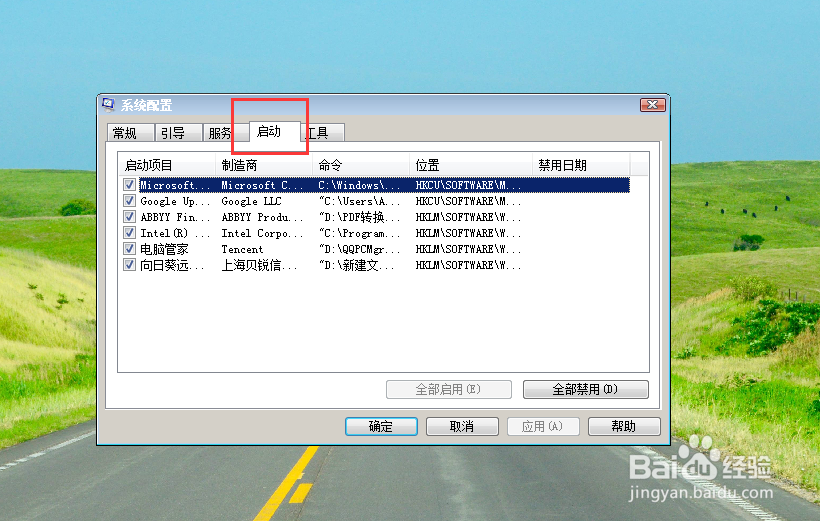The image size is (820, 521).
Task: Click the Tencent manufacturer cell
Action: pos(242,250)
